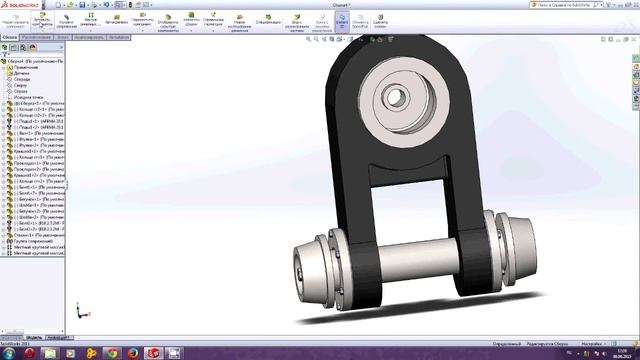Switch to the Расположение ribbon tab
Image resolution: width=640 pixels, height=360 pixels.
[x=36, y=37]
